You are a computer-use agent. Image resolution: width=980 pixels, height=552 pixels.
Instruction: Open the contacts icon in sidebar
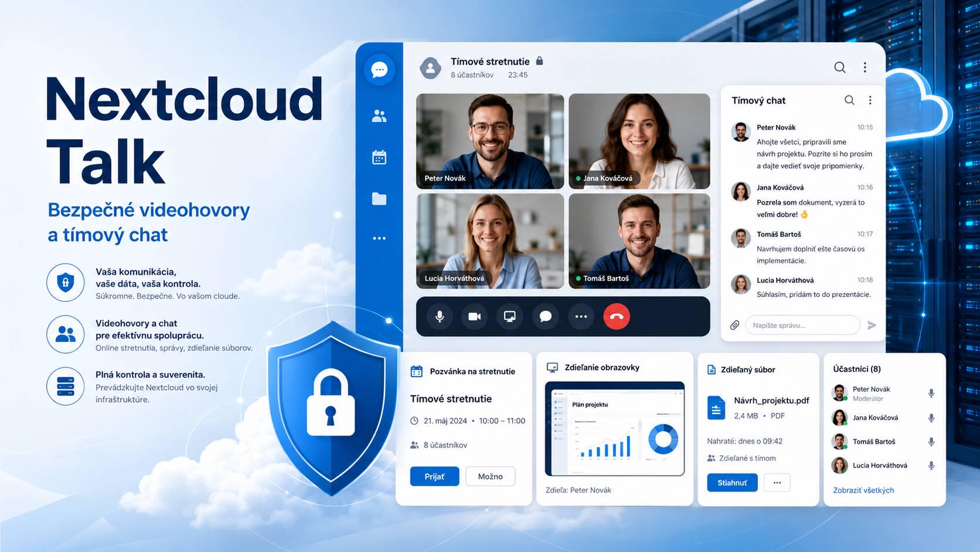(379, 116)
